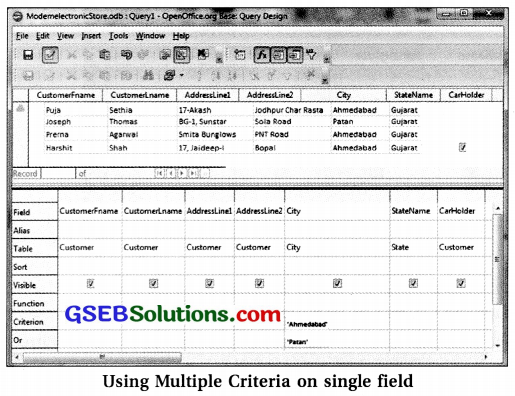Image resolution: width=515 pixels, height=396 pixels.
Task: Expand the query design toolbar overflow arrow
Action: pyautogui.click(x=326, y=60)
